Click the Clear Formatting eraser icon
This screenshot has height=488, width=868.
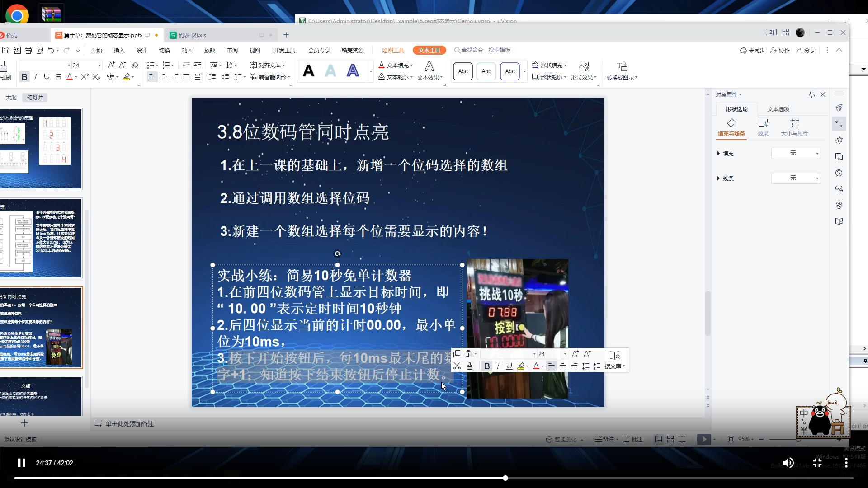coord(135,65)
